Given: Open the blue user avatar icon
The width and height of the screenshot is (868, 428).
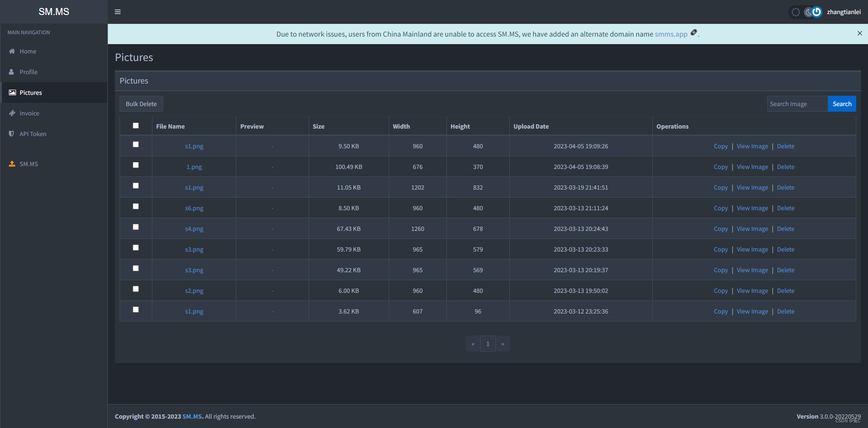Looking at the screenshot, I should point(817,12).
